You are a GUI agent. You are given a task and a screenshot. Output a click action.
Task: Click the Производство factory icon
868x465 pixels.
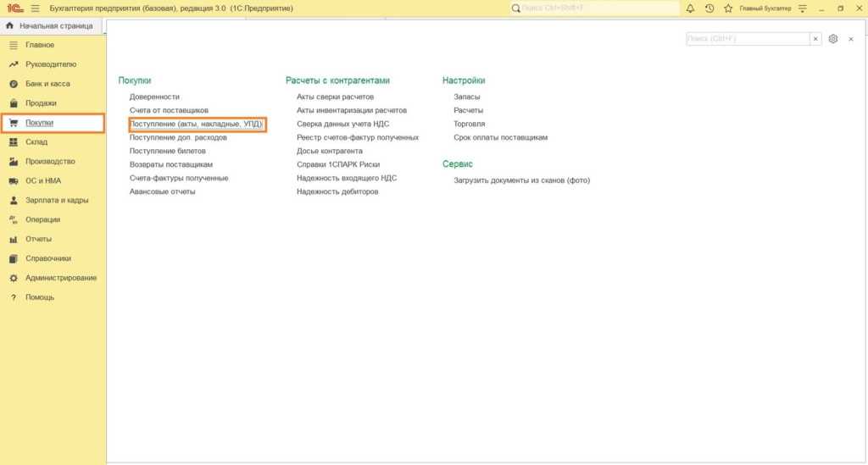[x=14, y=162]
